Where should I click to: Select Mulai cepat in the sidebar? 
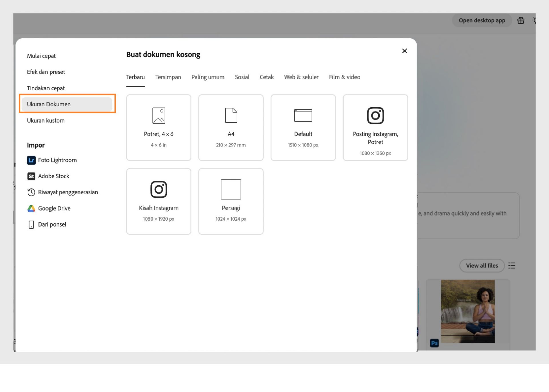point(67,56)
